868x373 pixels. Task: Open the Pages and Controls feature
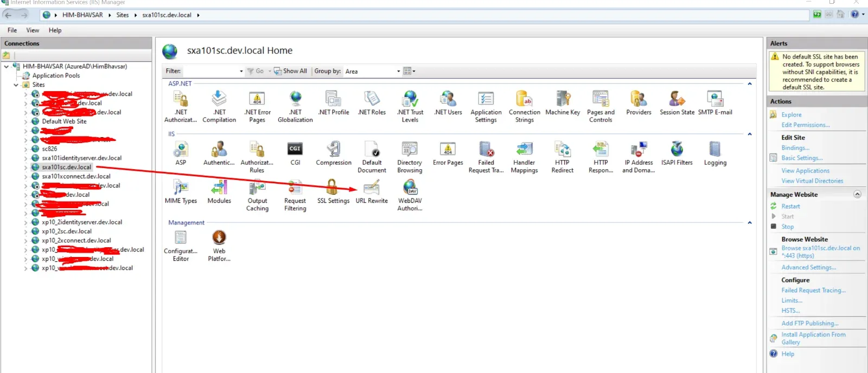coord(601,106)
